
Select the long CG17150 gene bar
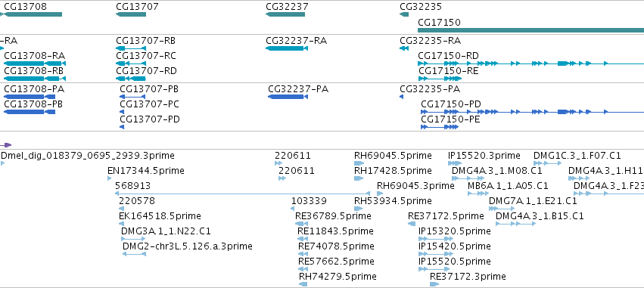click(x=530, y=30)
